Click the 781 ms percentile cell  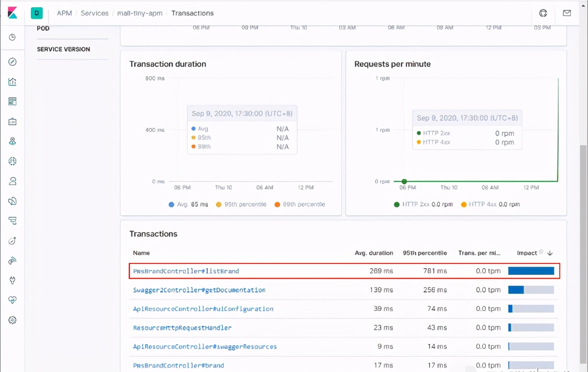[435, 271]
